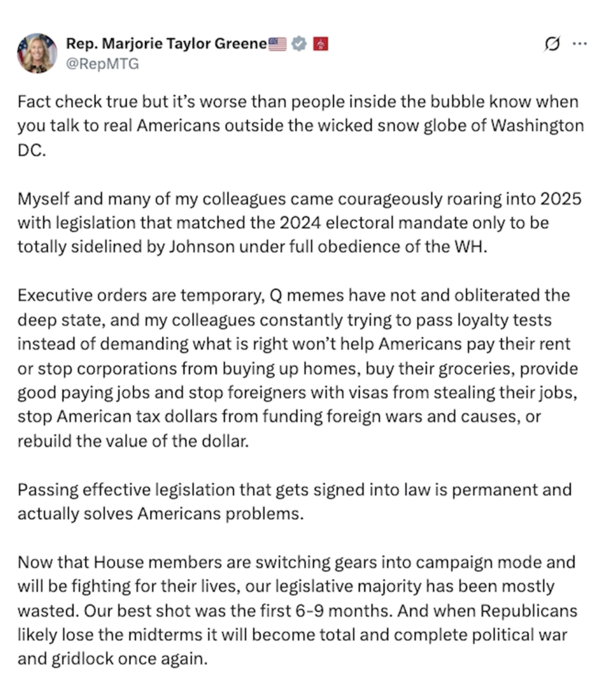The height and width of the screenshot is (690, 616).
Task: Click the paragraph starting "Executive orders are temporary"
Action: (297, 368)
